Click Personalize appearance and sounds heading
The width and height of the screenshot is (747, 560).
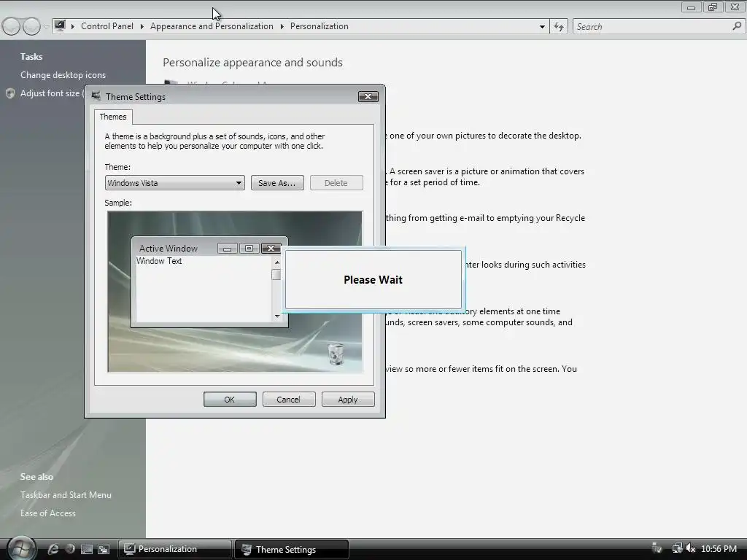(x=252, y=63)
